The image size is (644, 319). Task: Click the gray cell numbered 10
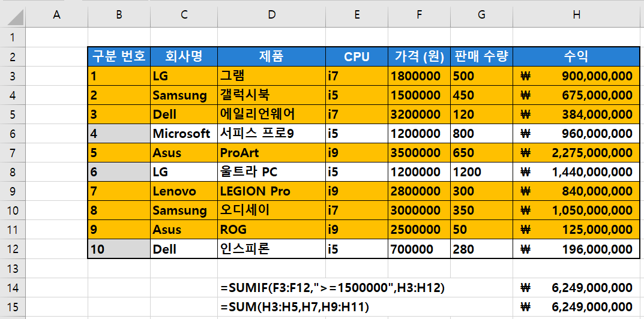coord(119,249)
